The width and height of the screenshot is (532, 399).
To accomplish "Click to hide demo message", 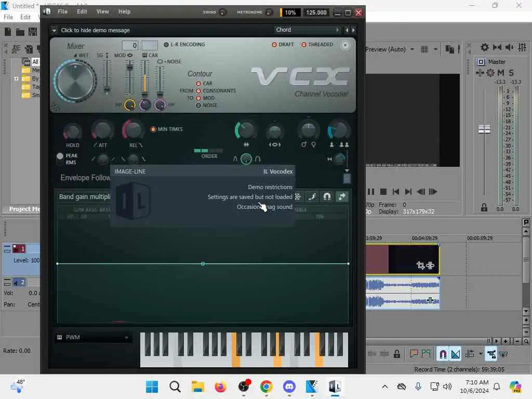I will 96,30.
